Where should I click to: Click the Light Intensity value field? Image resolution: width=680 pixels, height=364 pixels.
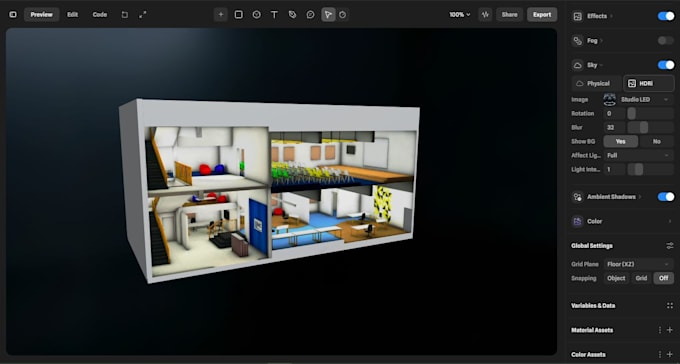pyautogui.click(x=615, y=169)
